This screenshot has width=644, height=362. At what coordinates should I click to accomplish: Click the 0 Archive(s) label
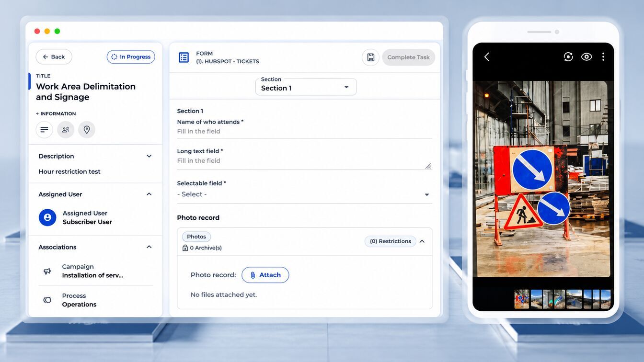[x=206, y=248]
